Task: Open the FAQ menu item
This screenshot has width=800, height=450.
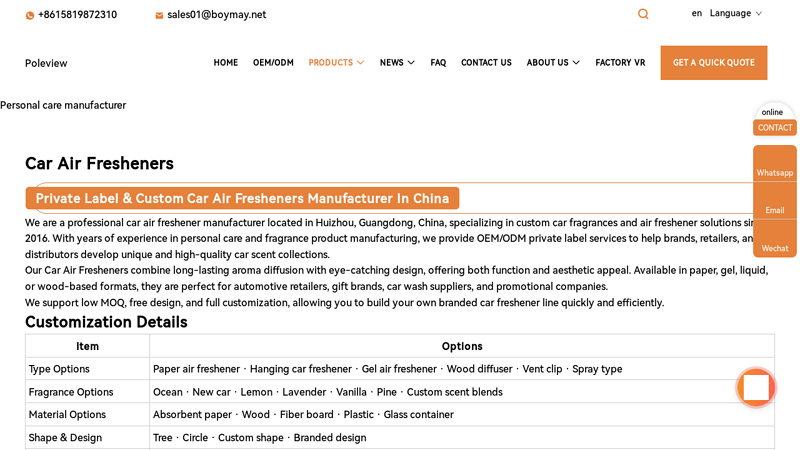Action: pyautogui.click(x=438, y=63)
